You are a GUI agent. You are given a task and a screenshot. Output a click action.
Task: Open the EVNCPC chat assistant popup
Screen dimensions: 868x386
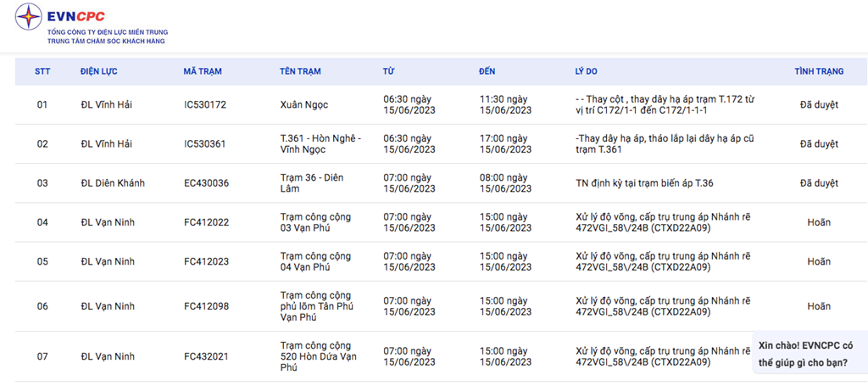[807, 353]
